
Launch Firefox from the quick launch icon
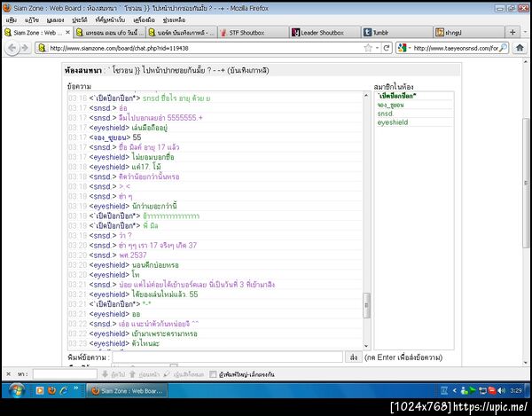(x=51, y=391)
